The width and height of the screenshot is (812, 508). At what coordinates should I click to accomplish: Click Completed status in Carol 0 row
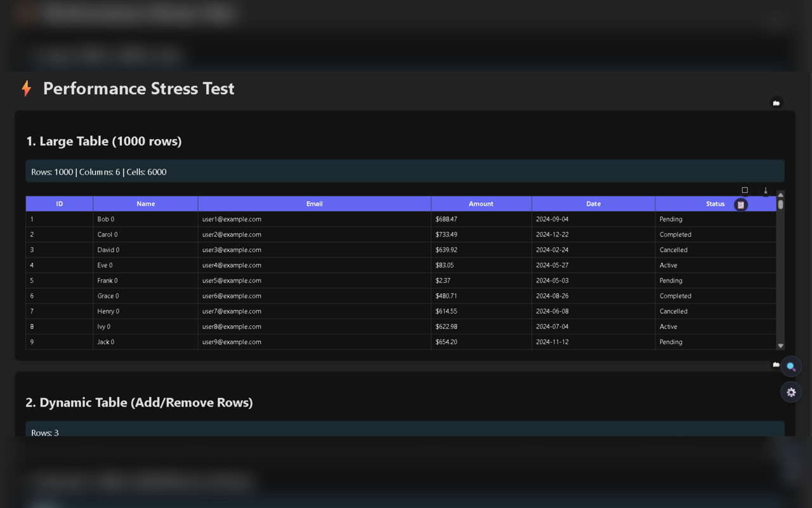click(716, 234)
